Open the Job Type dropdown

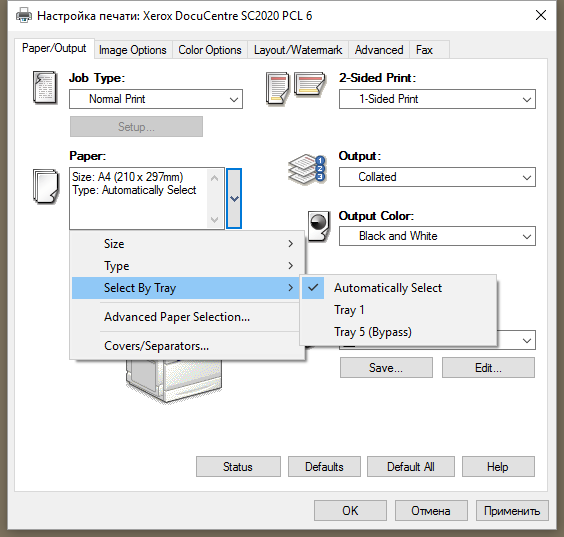click(x=156, y=99)
